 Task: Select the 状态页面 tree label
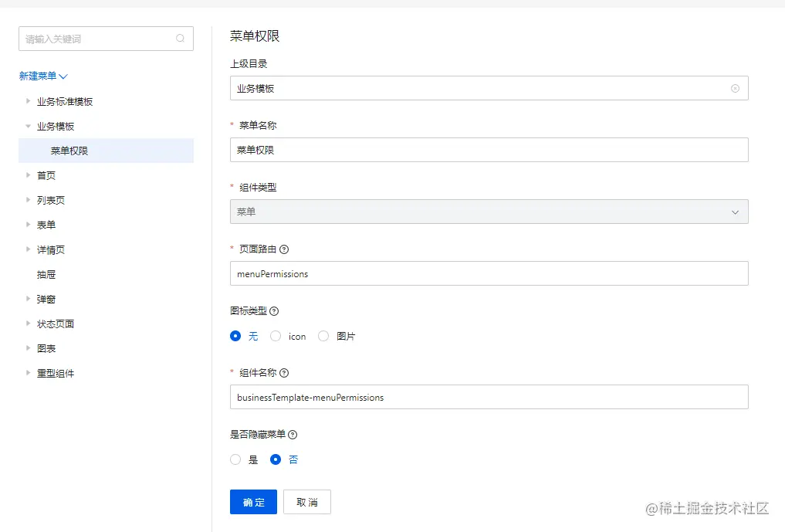56,324
